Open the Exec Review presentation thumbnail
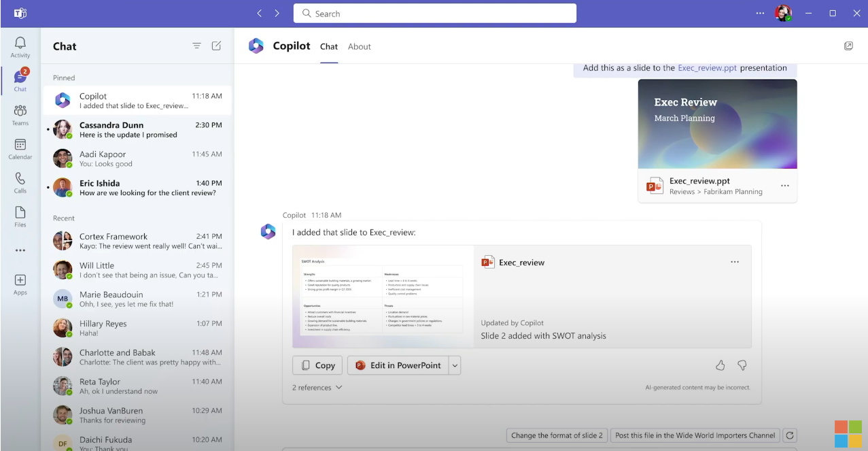 (717, 124)
